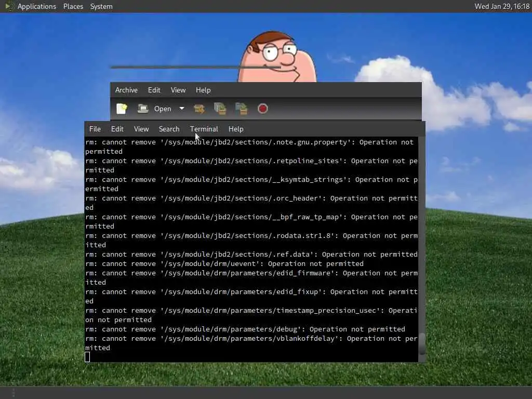Click the '.ref.data' error line in terminal
This screenshot has height=399, width=532.
(x=251, y=254)
